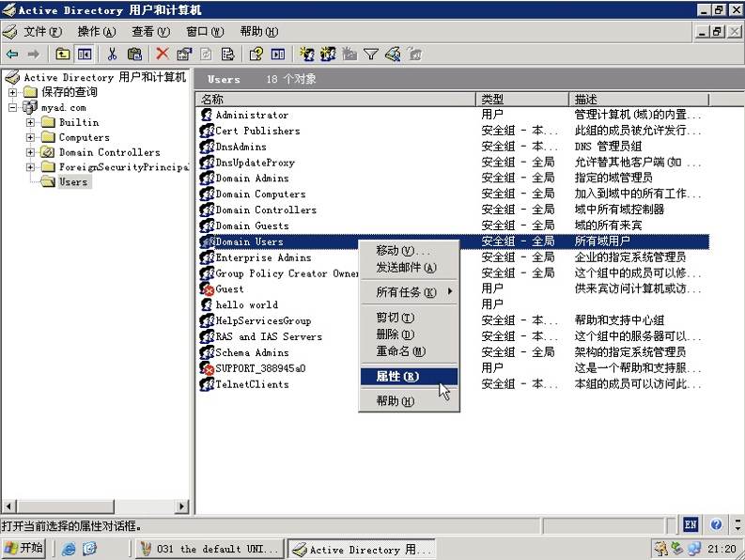Open the 所有任务 submenu arrow
The image size is (745, 560).
click(449, 291)
